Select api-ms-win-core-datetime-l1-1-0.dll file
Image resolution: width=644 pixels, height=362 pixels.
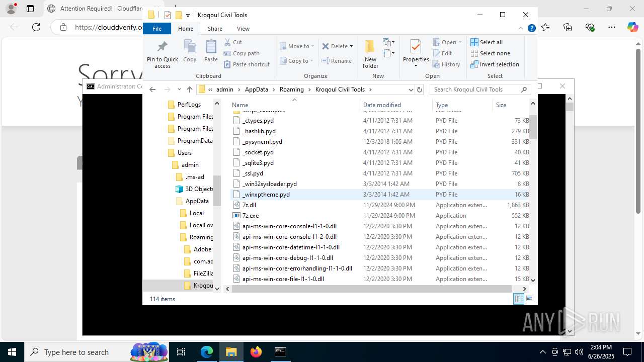[291, 247]
